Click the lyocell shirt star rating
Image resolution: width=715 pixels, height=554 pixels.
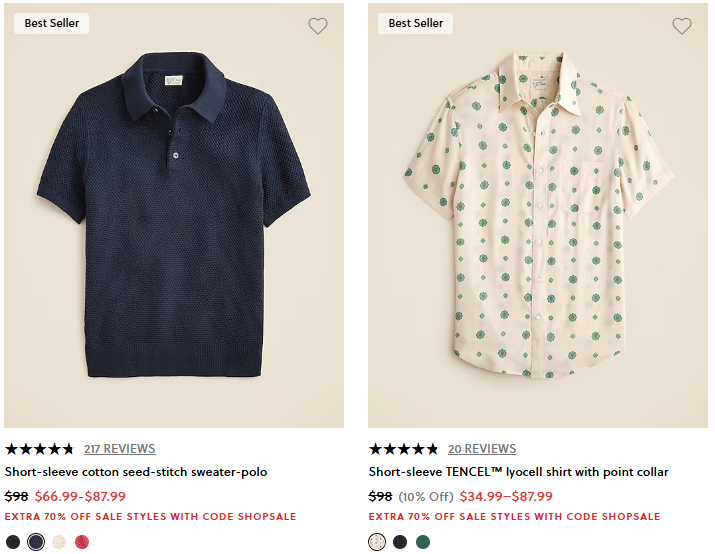click(x=404, y=449)
